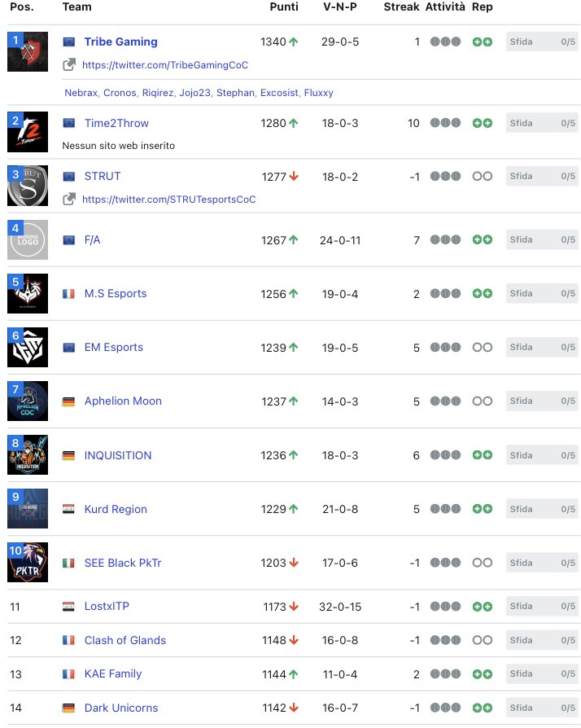
Task: Click Sfida button for INQUISITION
Action: (x=542, y=455)
